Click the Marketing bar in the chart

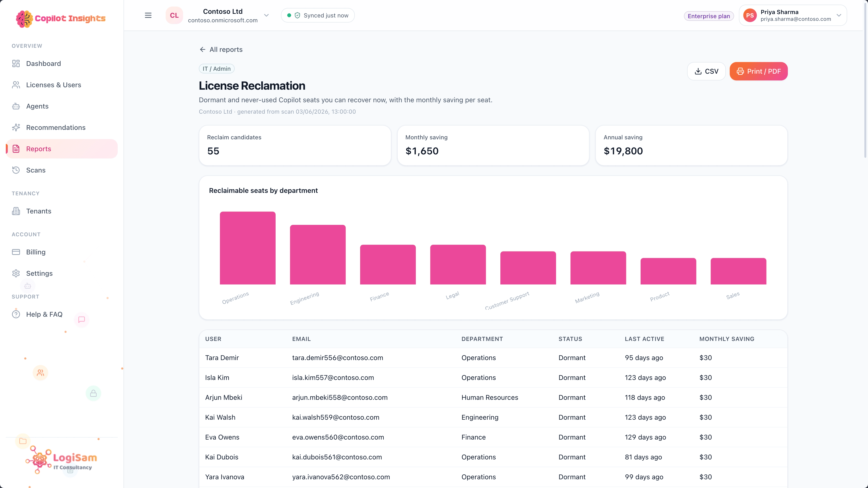(x=598, y=268)
